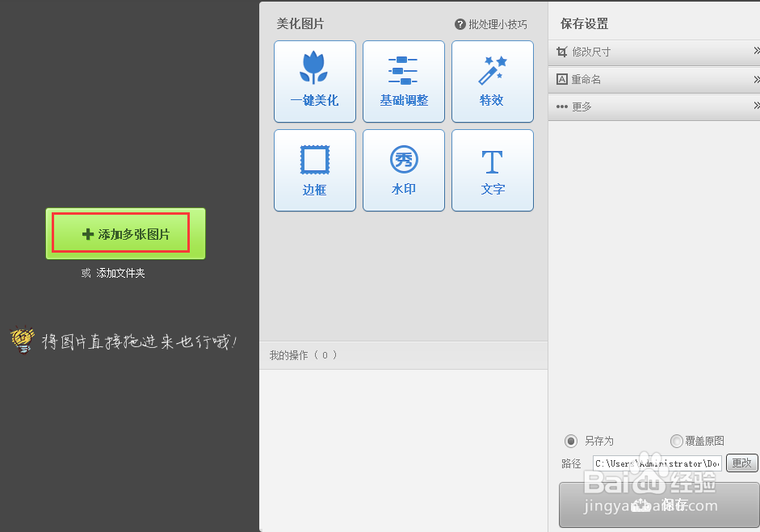Screen dimensions: 760x532
Task: Click the 重命名 rename icon
Action: coord(562,79)
